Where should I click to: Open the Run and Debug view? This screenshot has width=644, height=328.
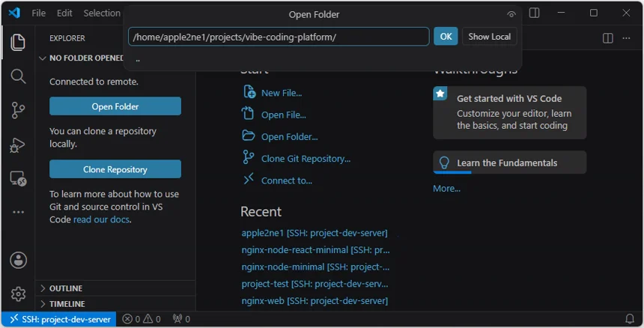click(18, 145)
